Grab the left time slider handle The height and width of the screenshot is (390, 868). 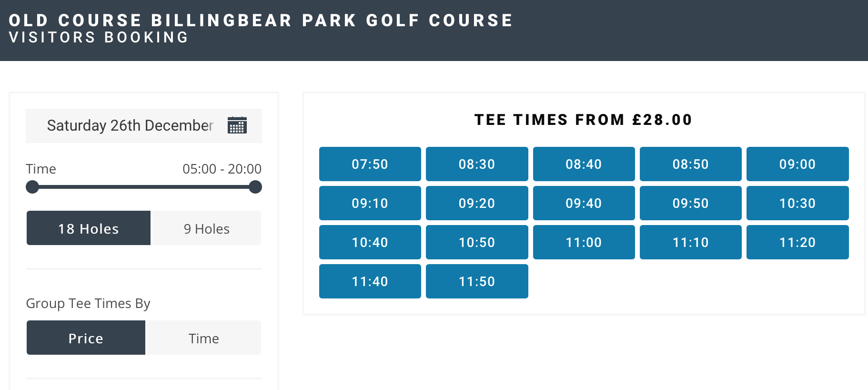point(32,187)
